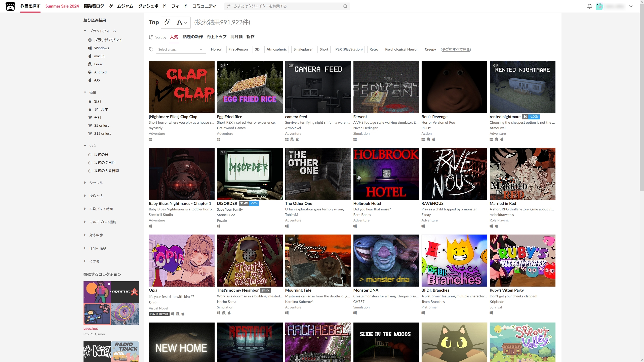
Task: Click the itch.io logo home icon
Action: point(10,6)
